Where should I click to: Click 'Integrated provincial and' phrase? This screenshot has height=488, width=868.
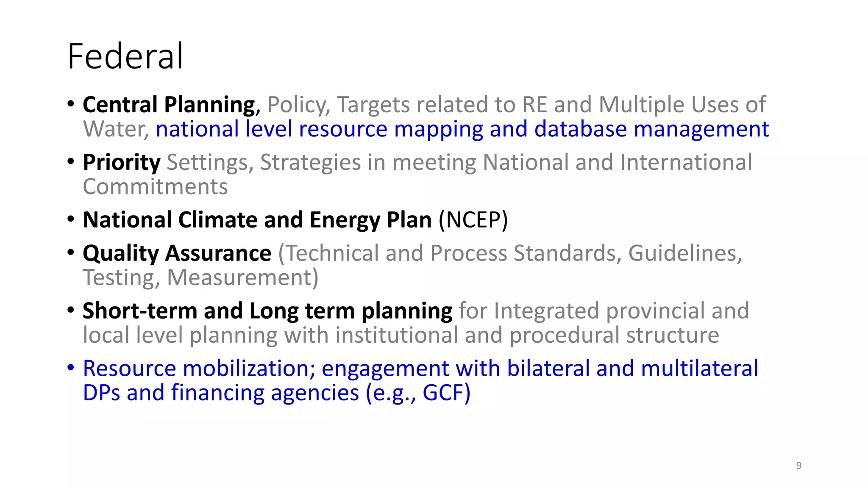(x=622, y=311)
